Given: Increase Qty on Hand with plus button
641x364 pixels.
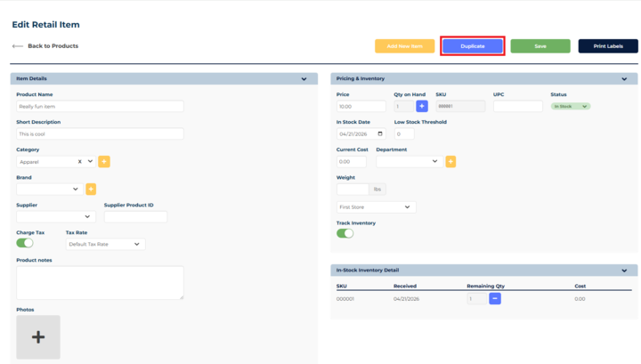Looking at the screenshot, I should (x=422, y=106).
